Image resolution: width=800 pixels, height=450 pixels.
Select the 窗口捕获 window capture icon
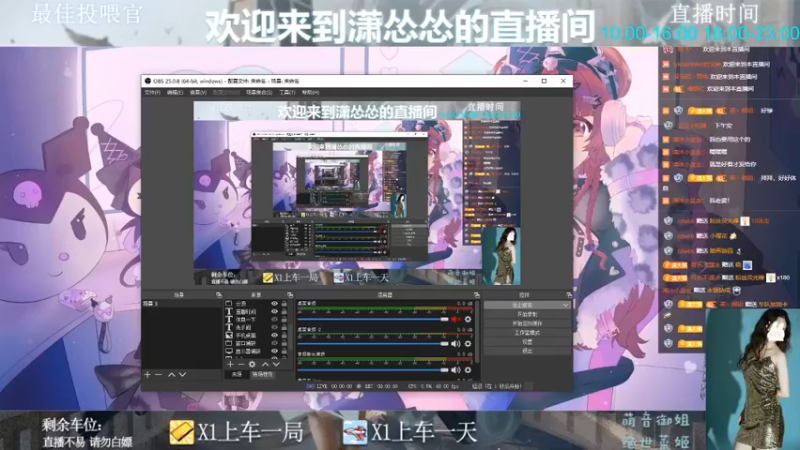tap(229, 343)
